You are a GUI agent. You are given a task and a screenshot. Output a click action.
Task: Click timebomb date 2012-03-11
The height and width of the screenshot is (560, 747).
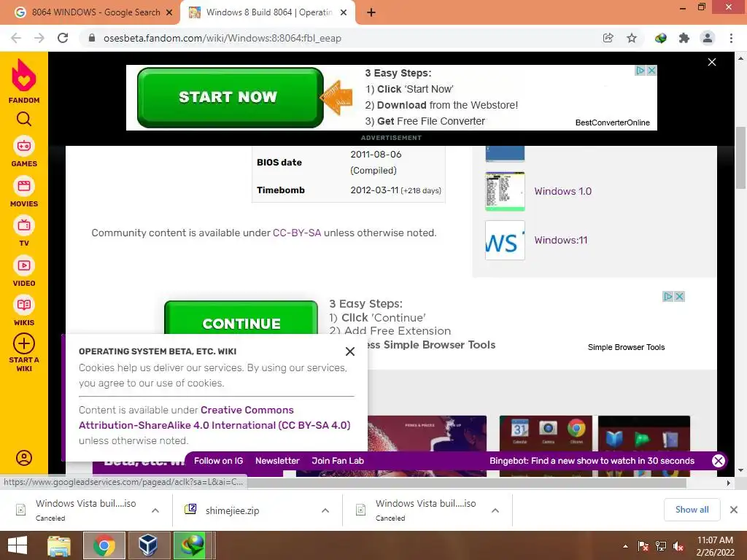coord(374,190)
